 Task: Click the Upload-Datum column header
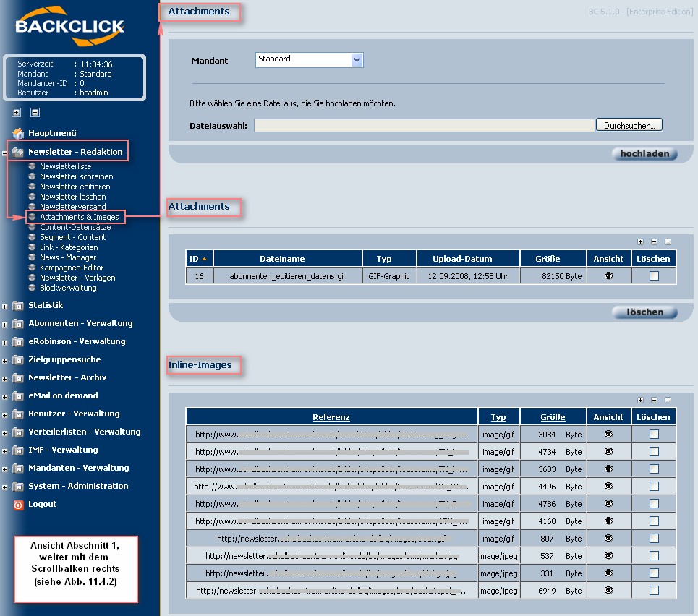point(468,259)
